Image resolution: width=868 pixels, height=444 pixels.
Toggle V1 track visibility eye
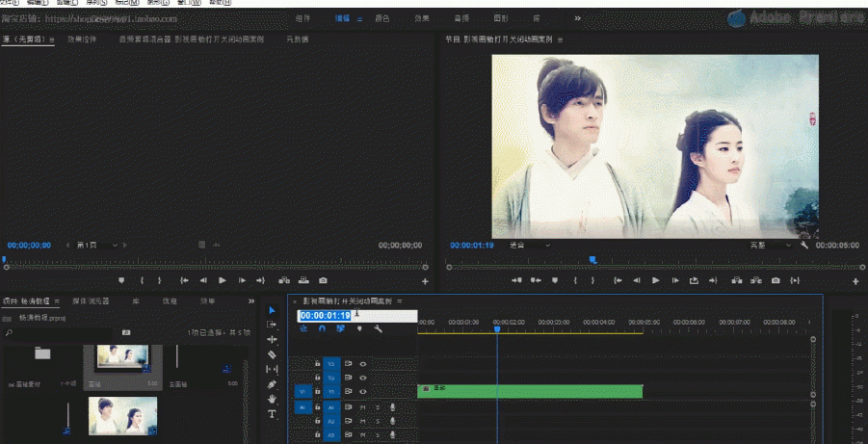pos(363,391)
